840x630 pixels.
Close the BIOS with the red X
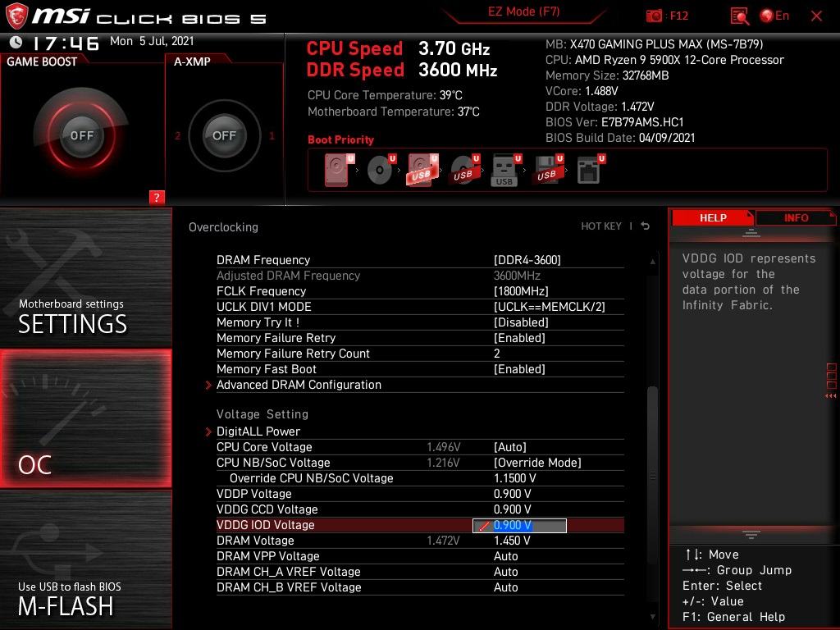[816, 16]
